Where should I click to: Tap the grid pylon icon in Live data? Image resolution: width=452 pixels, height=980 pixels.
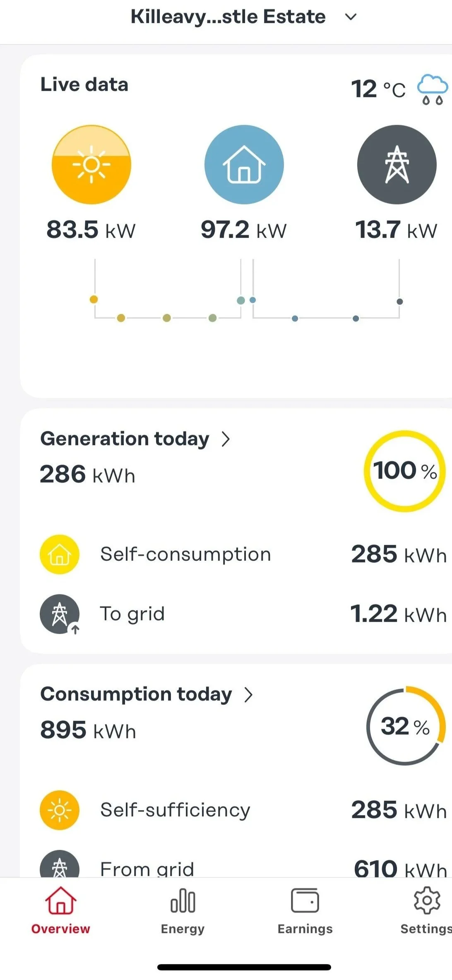tap(397, 165)
